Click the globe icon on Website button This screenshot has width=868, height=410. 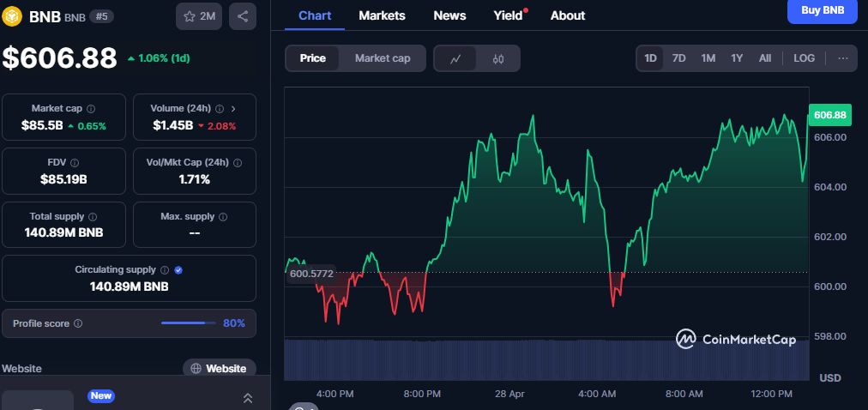[196, 369]
